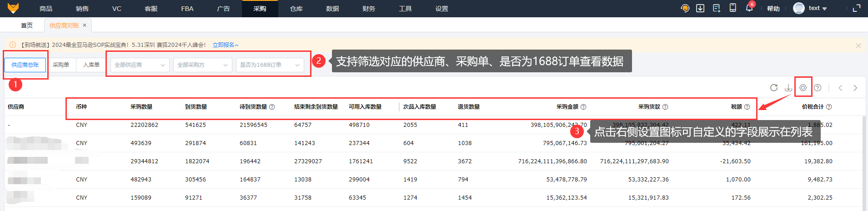Screen dimensions: 868x211
Task: Click the 退货数量 column header
Action: coord(469,107)
